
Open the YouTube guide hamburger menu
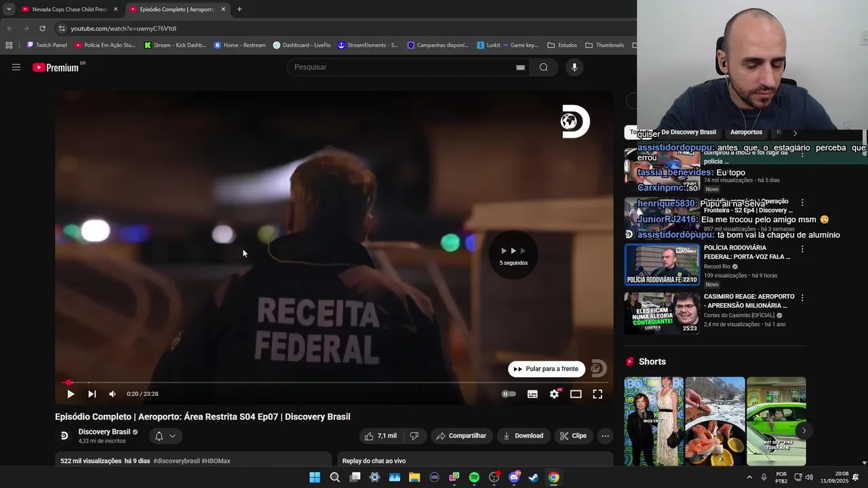coord(16,67)
